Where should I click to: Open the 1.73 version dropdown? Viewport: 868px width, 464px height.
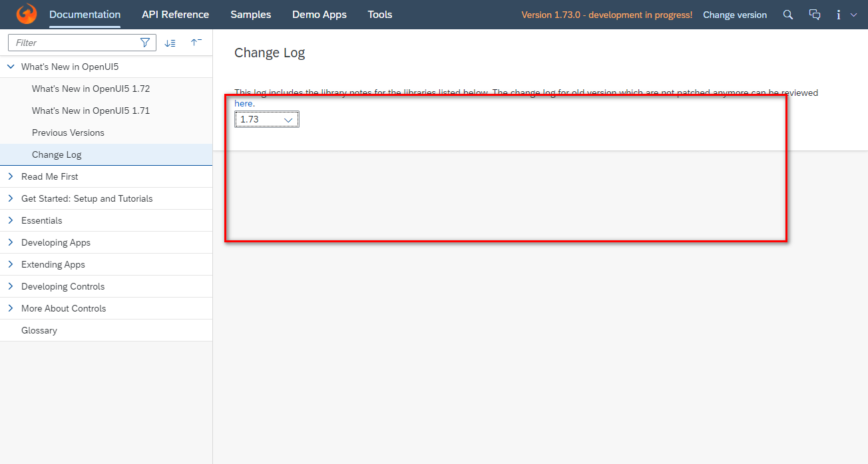(267, 119)
